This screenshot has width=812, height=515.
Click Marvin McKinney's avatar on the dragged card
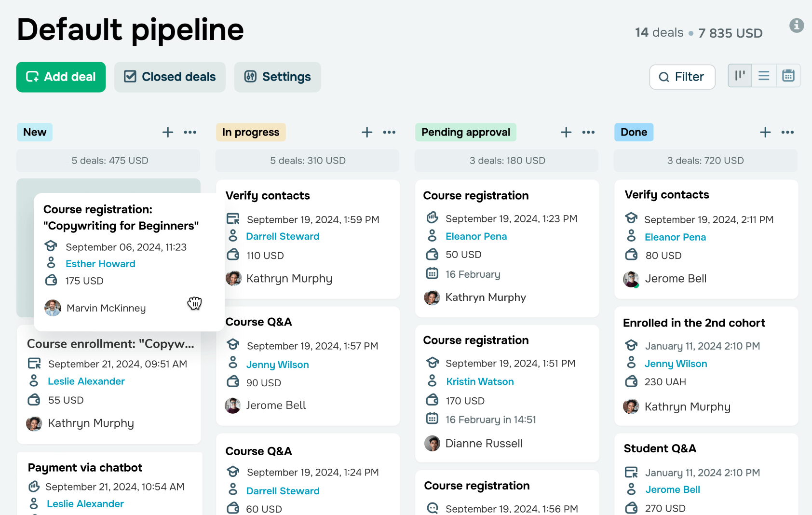(53, 308)
